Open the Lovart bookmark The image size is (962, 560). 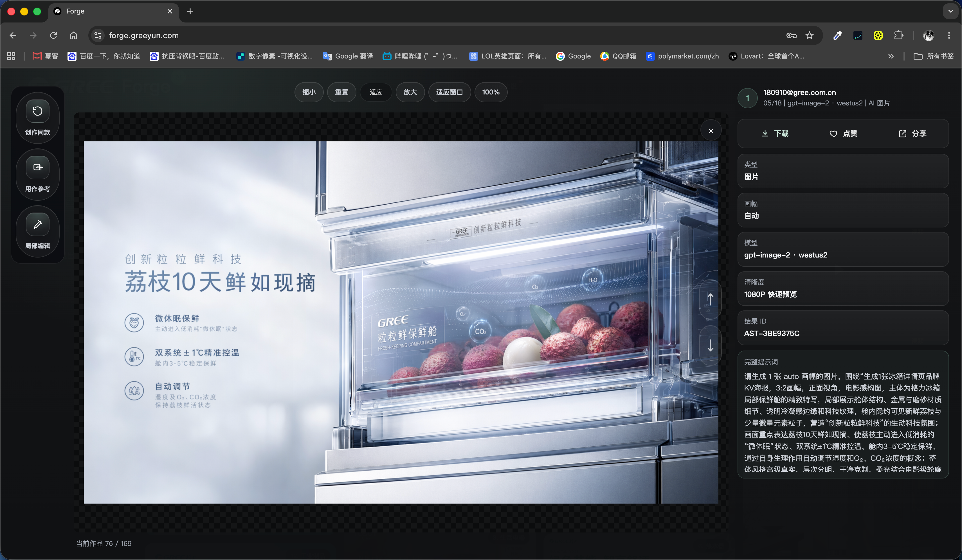click(x=767, y=56)
